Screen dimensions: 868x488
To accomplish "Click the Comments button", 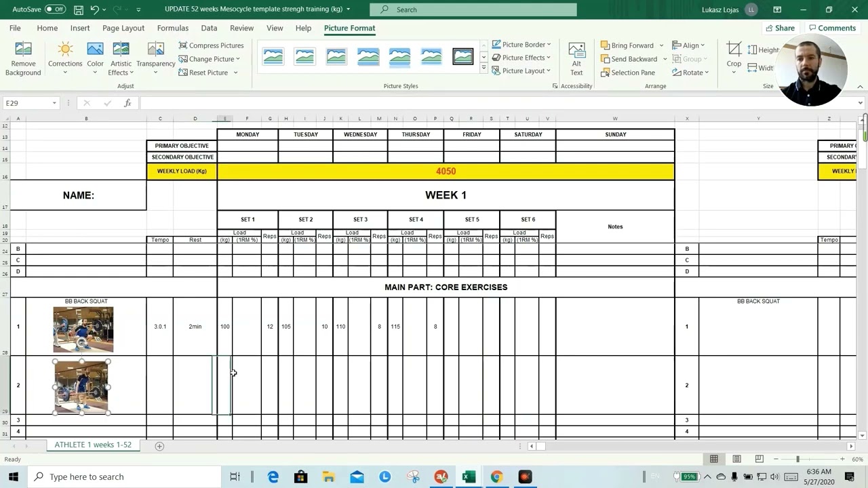I will point(831,28).
